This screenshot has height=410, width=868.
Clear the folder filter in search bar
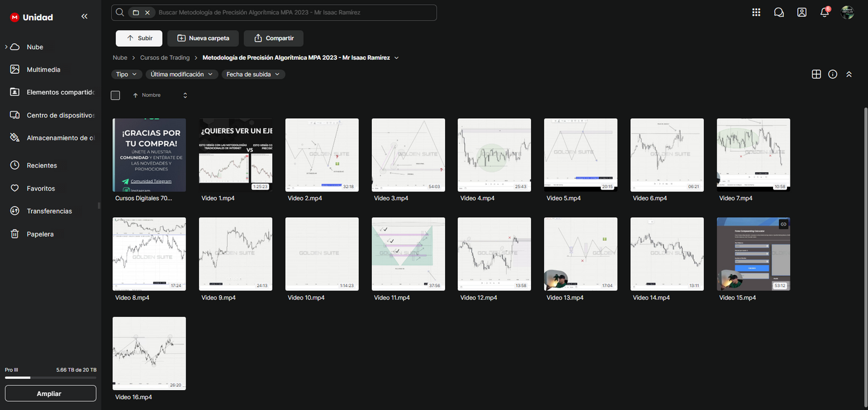(147, 13)
